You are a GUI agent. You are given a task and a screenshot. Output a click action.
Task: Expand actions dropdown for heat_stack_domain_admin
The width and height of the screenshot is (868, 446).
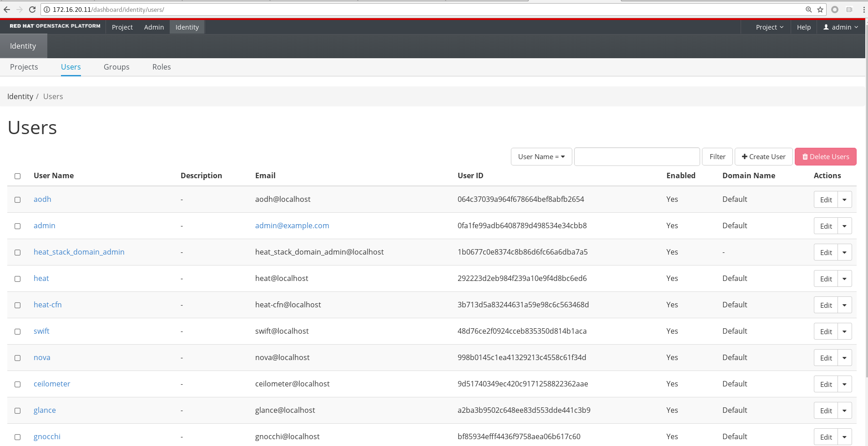pyautogui.click(x=844, y=252)
